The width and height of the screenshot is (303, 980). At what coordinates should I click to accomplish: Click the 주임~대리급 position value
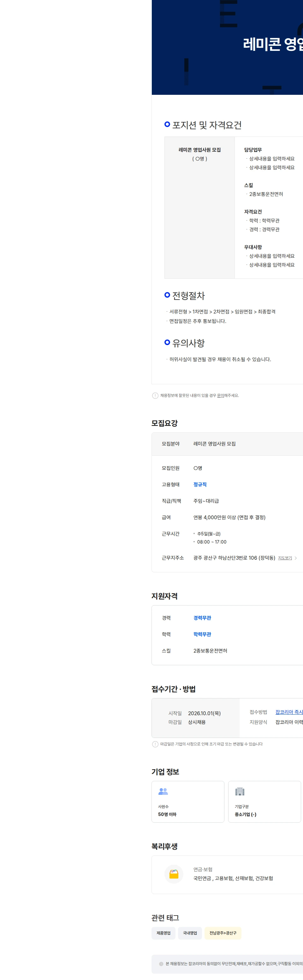206,501
